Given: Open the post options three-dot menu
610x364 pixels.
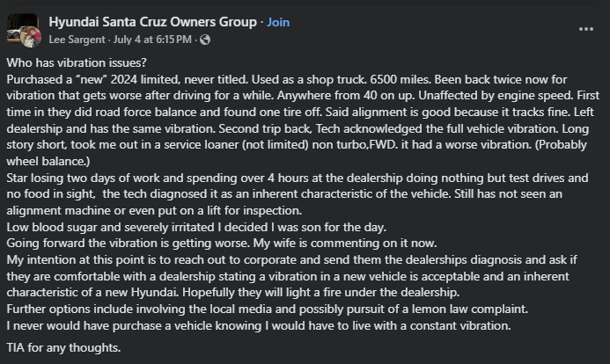Looking at the screenshot, I should click(586, 28).
